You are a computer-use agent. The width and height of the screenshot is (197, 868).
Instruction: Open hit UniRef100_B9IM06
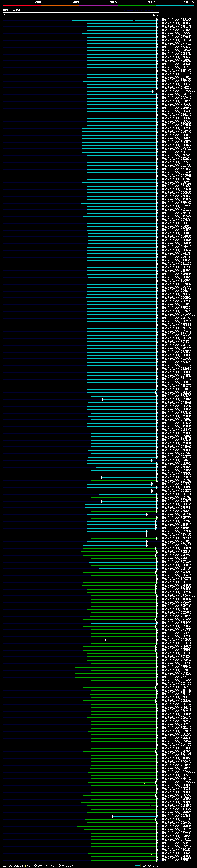176,30
